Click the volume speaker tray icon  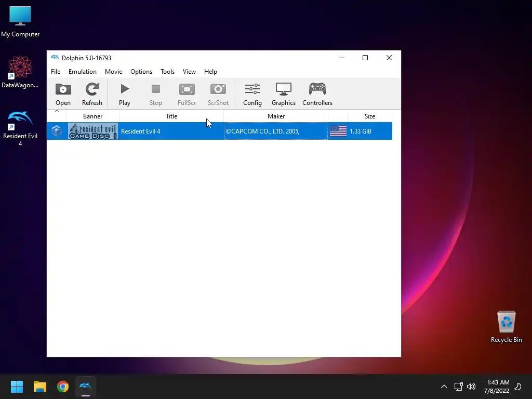coord(471,387)
